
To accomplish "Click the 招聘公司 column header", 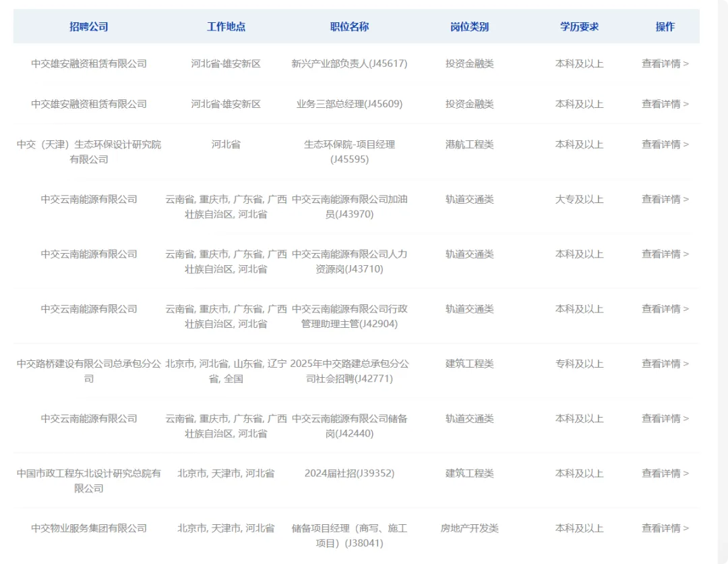I will (89, 26).
